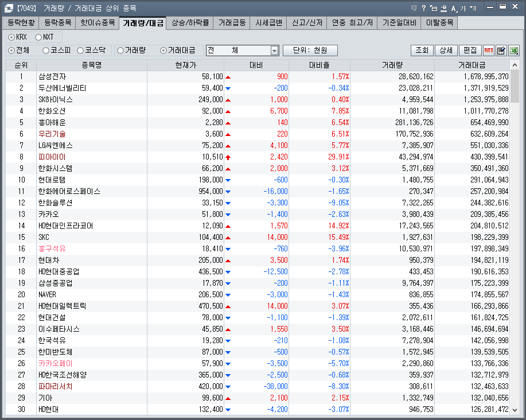Switch to the 등락현황 tab
Viewport: 526px width, 420px height.
pos(21,23)
